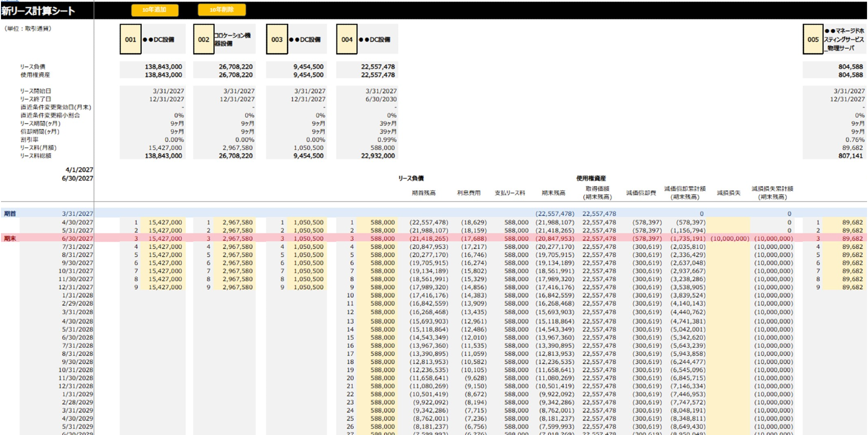This screenshot has height=435, width=868.
Task: Click the 利息費用 column header
Action: pos(468,193)
